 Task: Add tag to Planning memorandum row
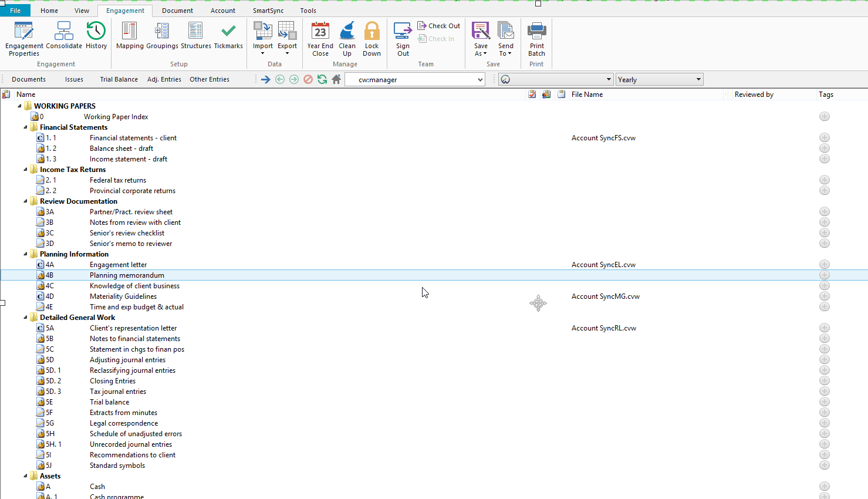pos(825,275)
